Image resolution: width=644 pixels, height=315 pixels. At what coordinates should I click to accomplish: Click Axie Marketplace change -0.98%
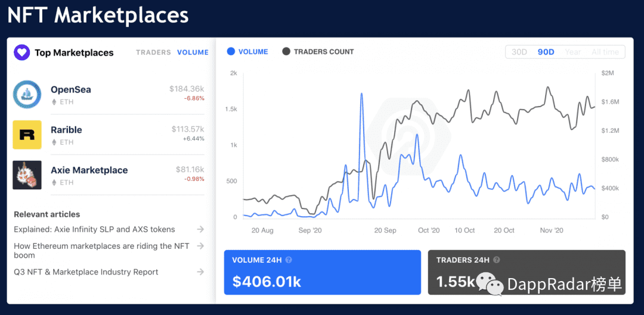pyautogui.click(x=194, y=179)
